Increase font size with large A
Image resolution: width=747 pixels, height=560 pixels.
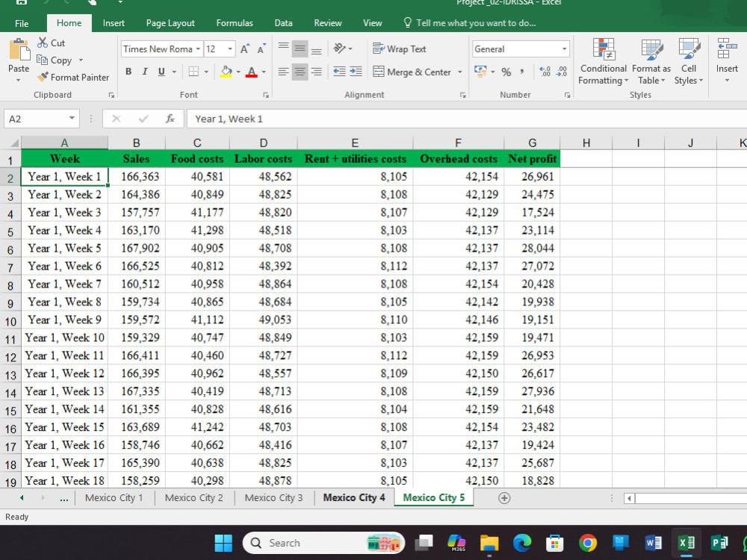click(244, 49)
